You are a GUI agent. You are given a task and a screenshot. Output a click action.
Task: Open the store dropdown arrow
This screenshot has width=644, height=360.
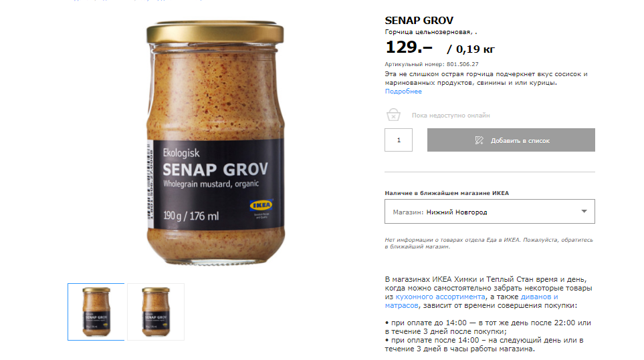tap(584, 212)
